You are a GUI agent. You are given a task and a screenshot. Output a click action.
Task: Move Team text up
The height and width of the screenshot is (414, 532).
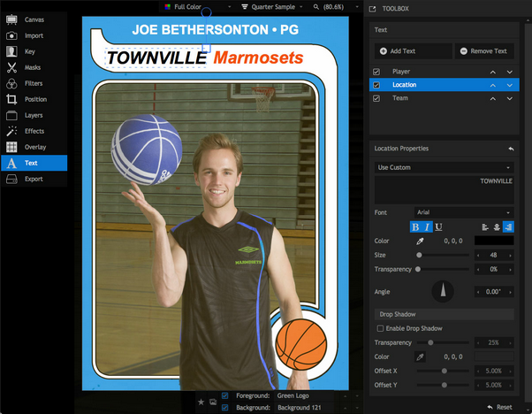click(493, 98)
